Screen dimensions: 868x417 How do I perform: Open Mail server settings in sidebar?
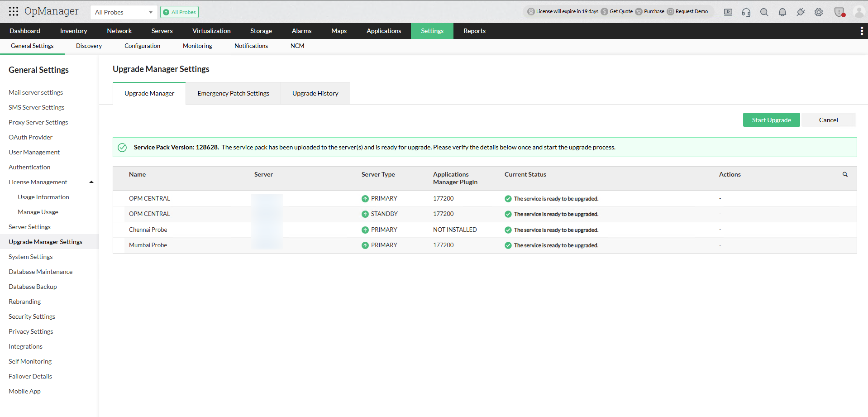tap(36, 92)
